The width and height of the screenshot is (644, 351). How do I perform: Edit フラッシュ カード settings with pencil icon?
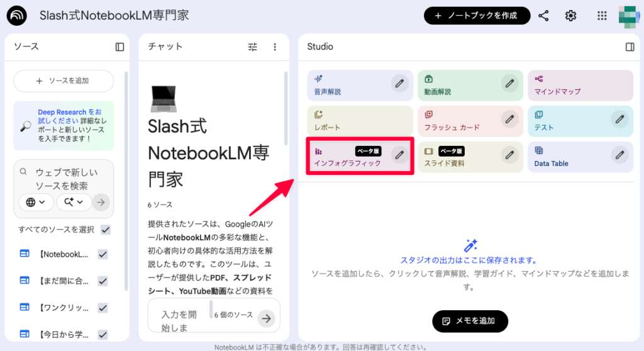click(509, 119)
